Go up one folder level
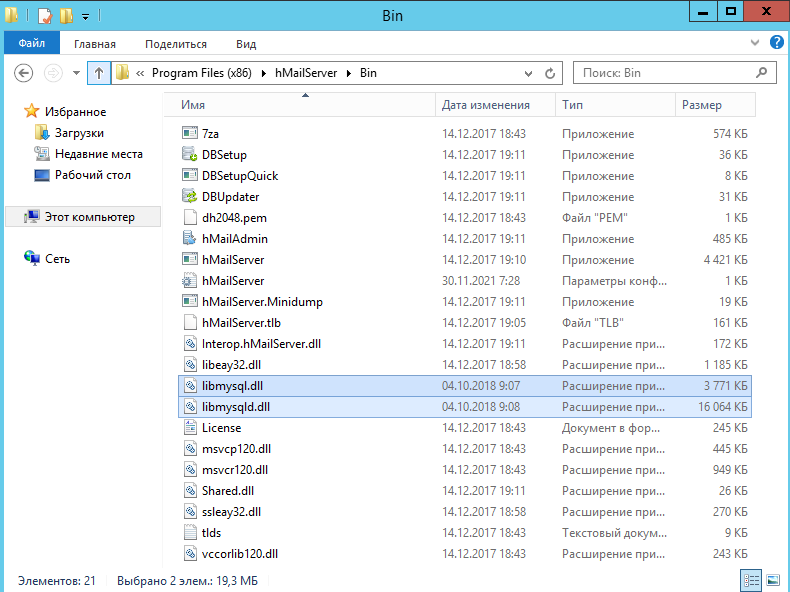The width and height of the screenshot is (790, 592). point(99,74)
